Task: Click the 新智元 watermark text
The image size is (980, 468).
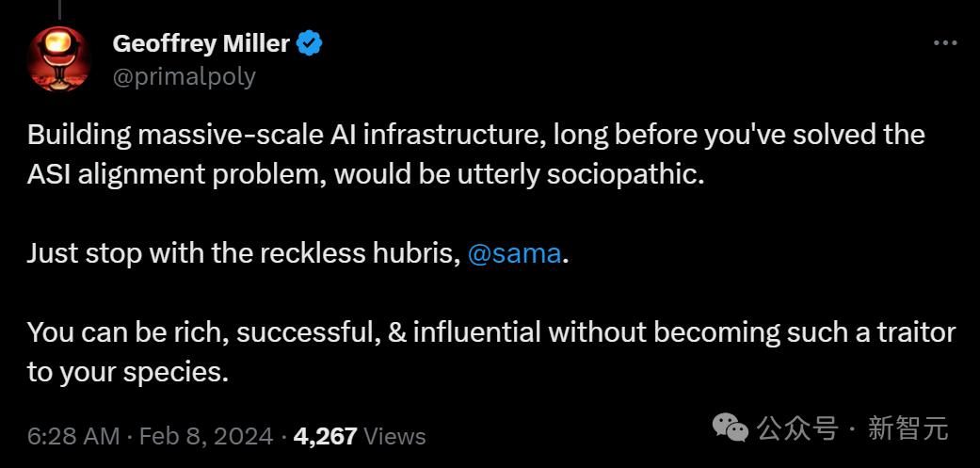Action: pos(908,429)
